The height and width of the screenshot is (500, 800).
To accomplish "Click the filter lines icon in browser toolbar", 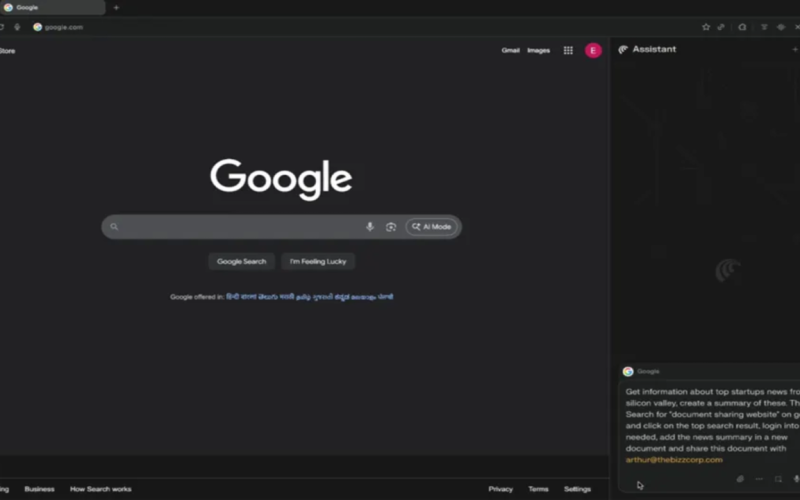I will (764, 27).
